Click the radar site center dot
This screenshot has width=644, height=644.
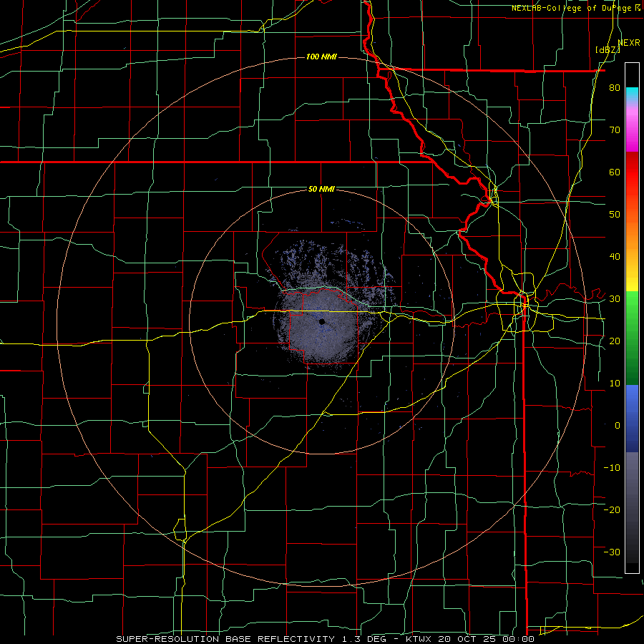click(322, 321)
